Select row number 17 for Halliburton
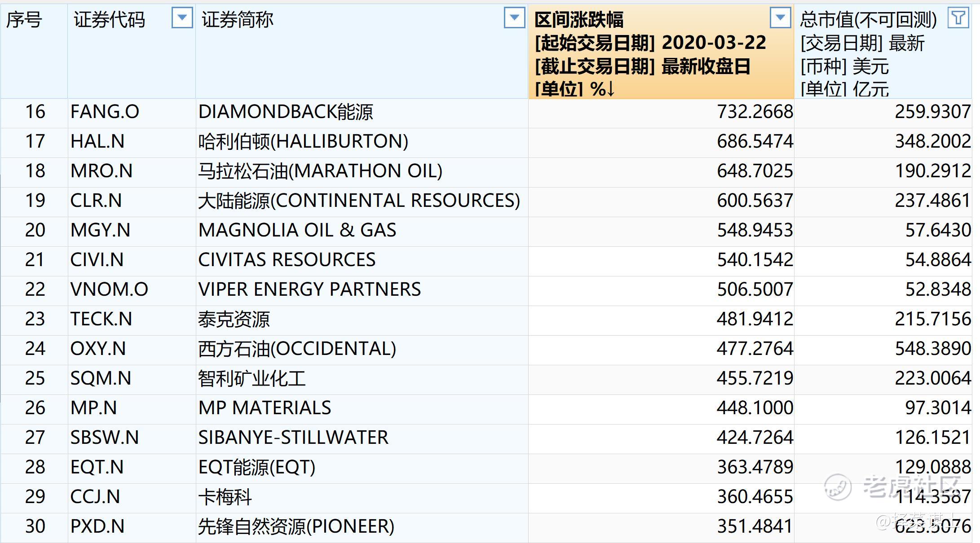 (35, 141)
